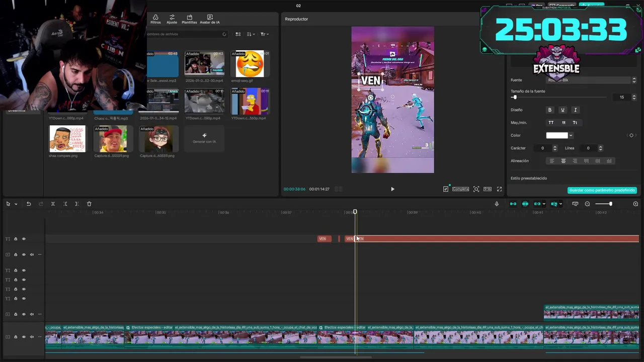Click Guardar como parámetro predefinido
The image size is (644, 362).
[602, 191]
